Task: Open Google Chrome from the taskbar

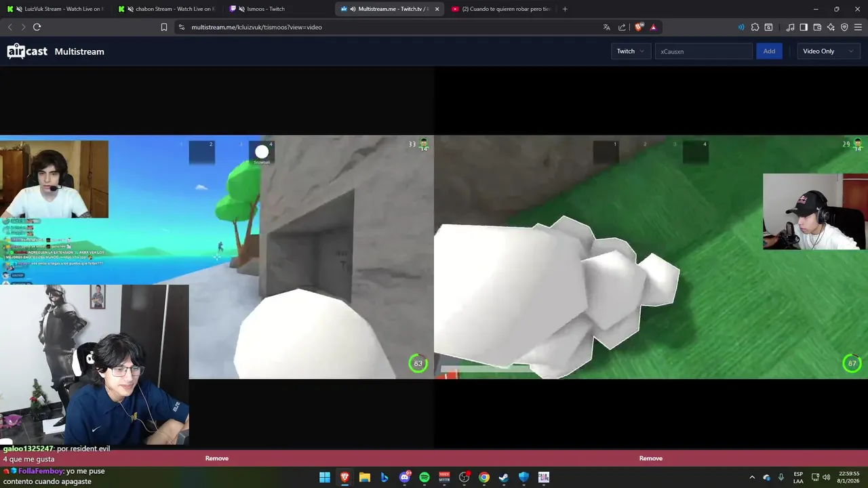Action: (x=484, y=477)
